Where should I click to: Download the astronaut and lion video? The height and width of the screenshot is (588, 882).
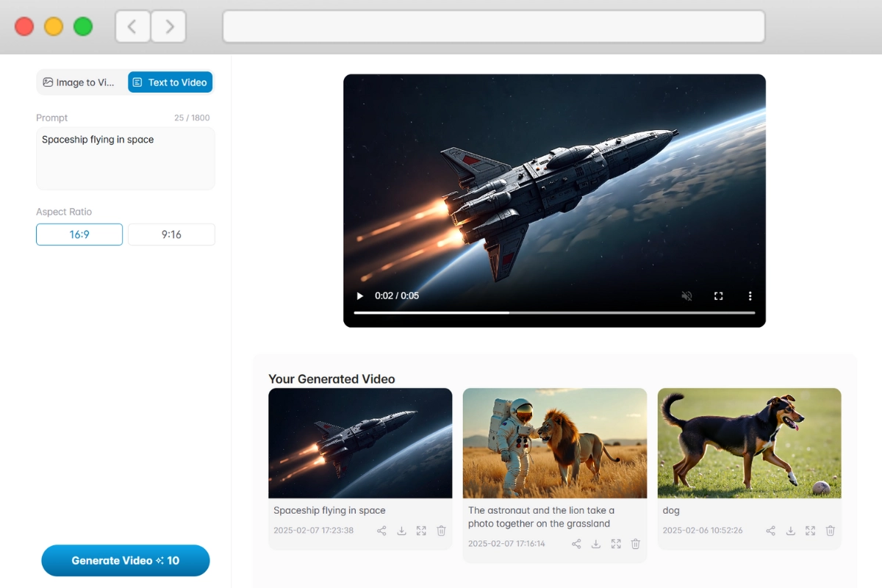pos(595,544)
